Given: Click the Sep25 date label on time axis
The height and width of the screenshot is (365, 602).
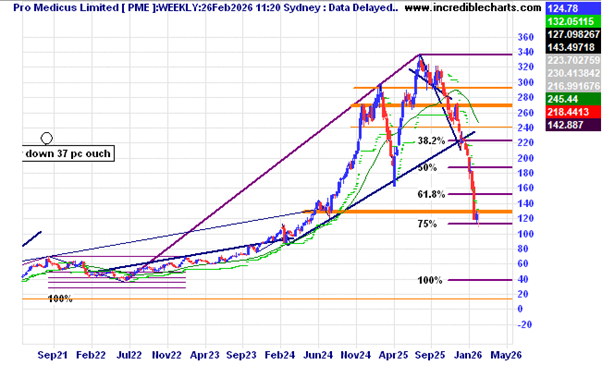Looking at the screenshot, I should pyautogui.click(x=430, y=355).
